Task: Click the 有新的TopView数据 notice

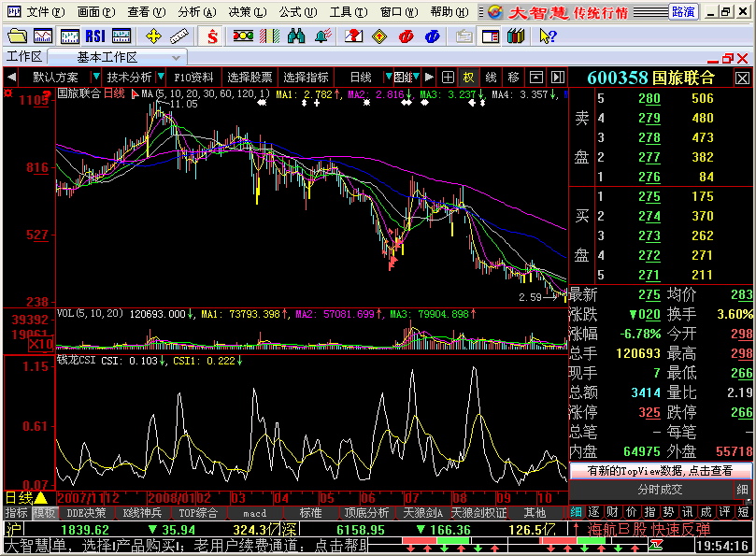Action: [660, 471]
